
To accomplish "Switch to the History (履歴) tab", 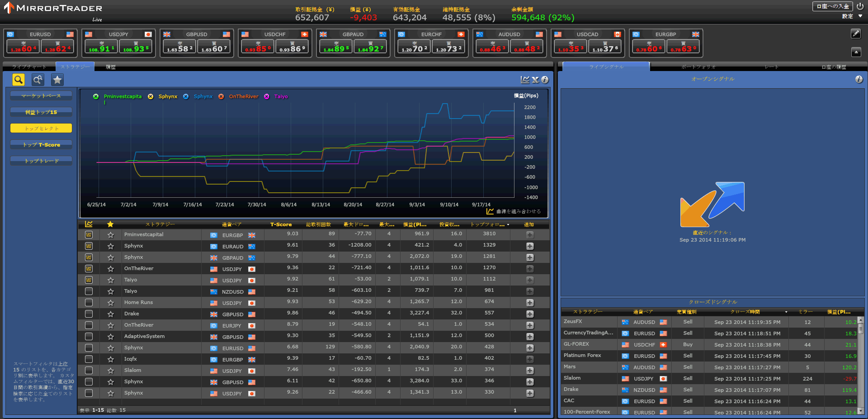I will click(x=111, y=67).
